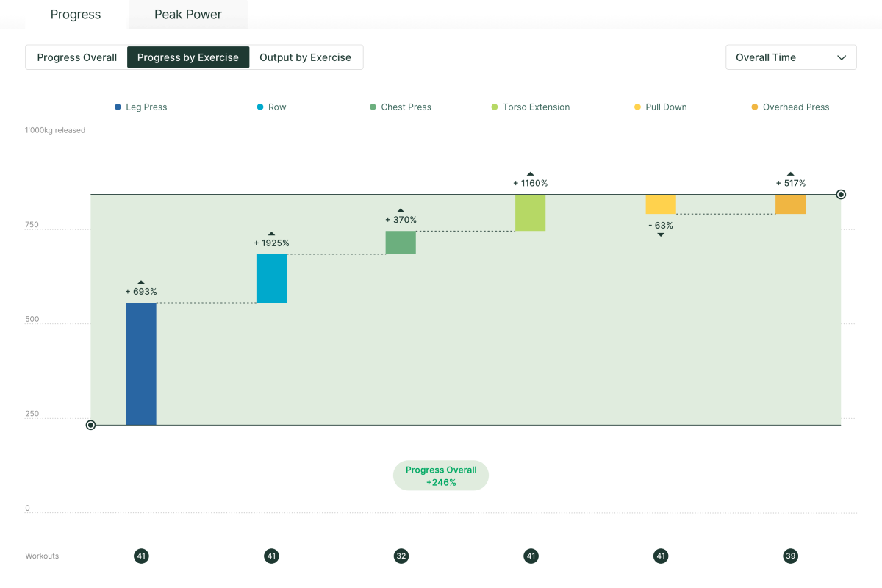Click the Pull Down workouts count 41

tap(661, 556)
